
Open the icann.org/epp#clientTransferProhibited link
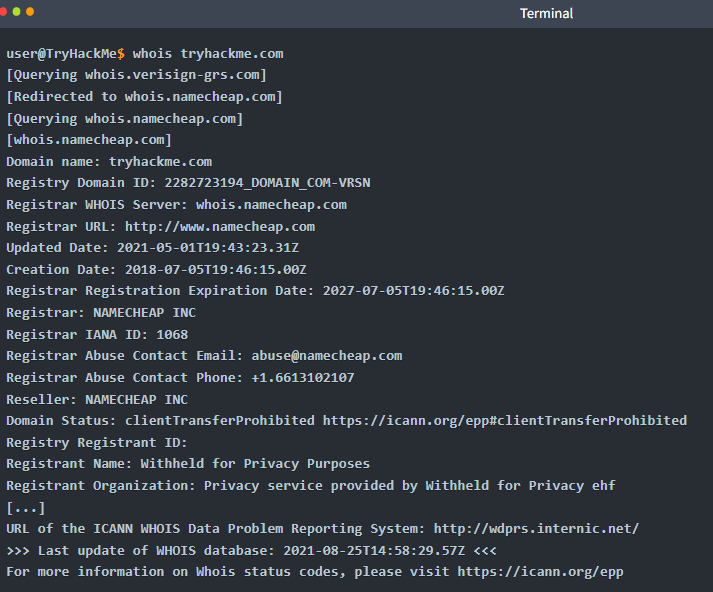[505, 421]
